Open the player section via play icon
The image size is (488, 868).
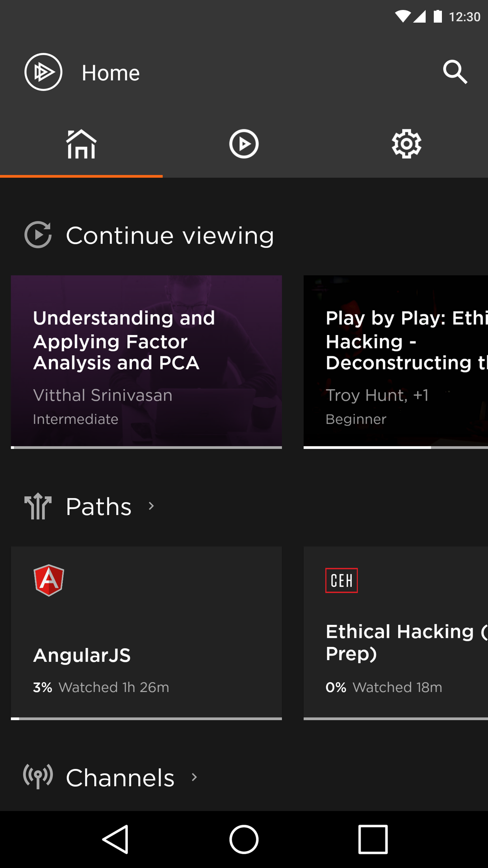tap(244, 144)
